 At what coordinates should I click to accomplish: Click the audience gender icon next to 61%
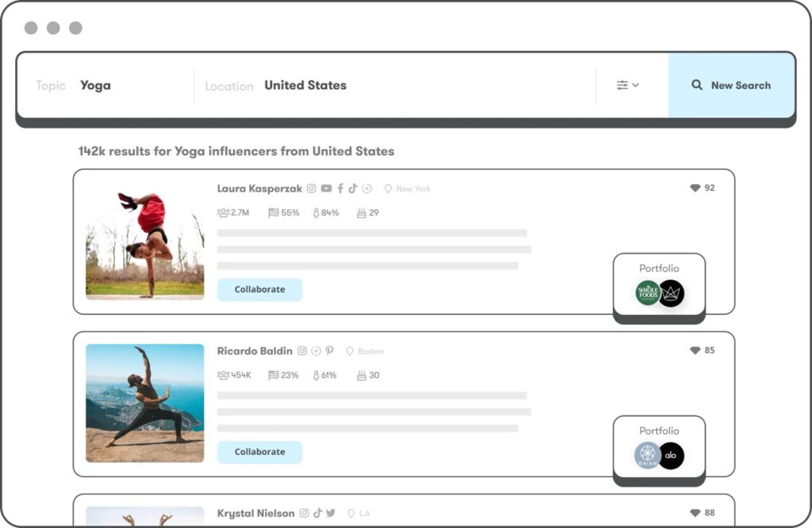point(316,375)
